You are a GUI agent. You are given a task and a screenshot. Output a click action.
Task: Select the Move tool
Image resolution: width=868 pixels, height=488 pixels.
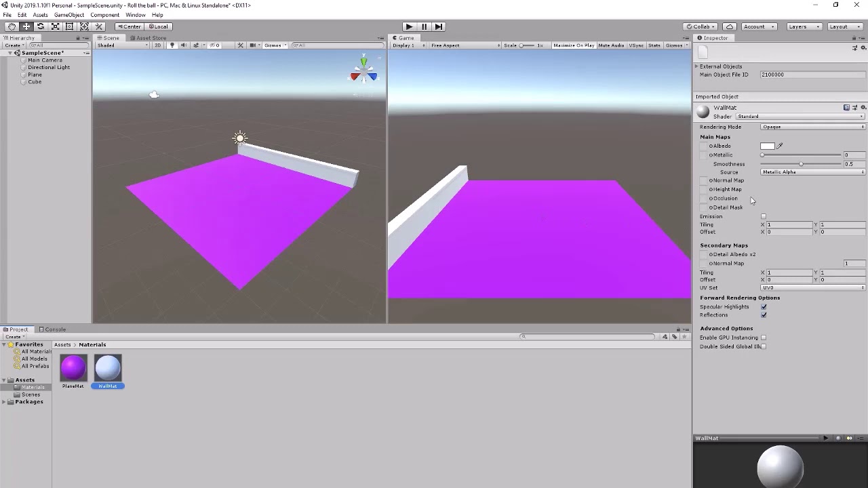(x=26, y=26)
